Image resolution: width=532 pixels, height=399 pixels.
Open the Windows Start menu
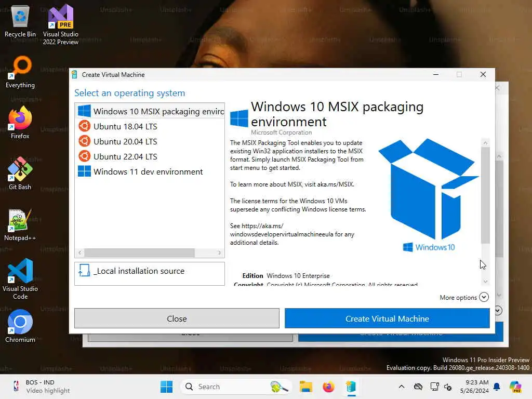coord(166,387)
